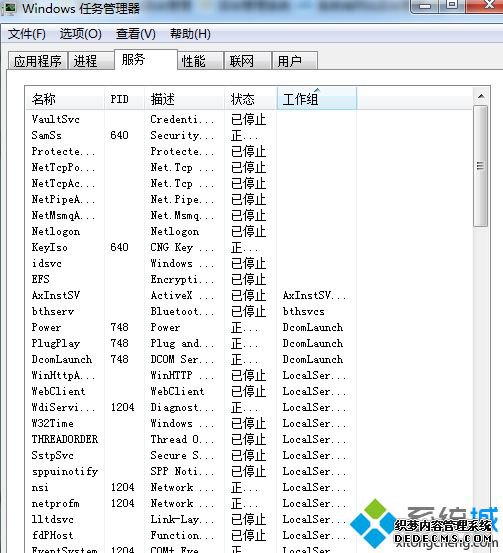Open the 选项(O) menu
This screenshot has height=553, width=503.
pos(80,34)
